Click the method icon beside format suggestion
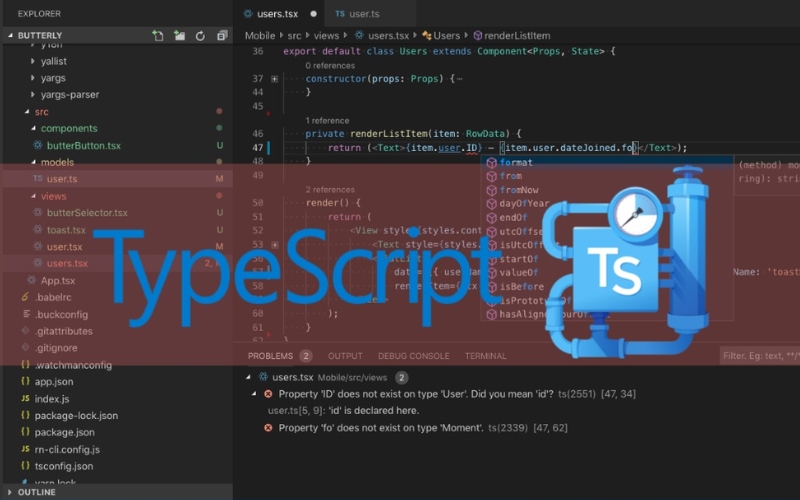This screenshot has height=500, width=800. coord(491,162)
